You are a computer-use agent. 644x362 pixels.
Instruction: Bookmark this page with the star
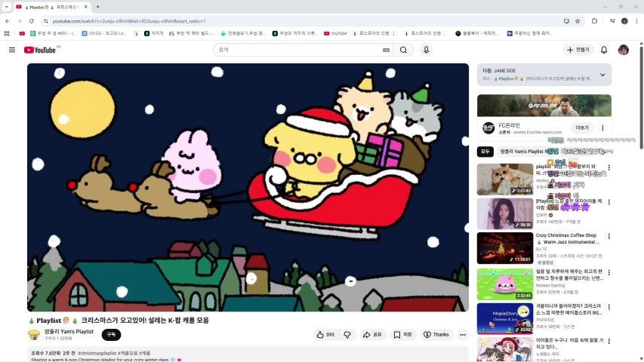(x=578, y=21)
